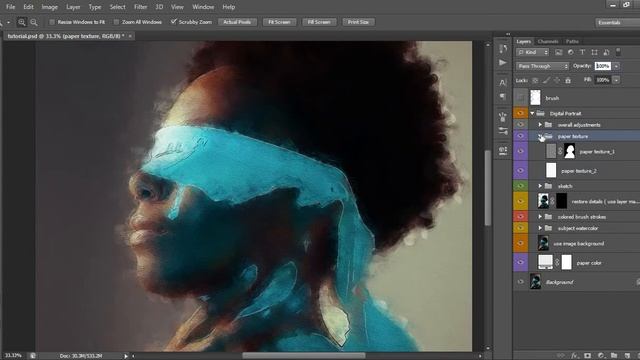Open the Essentials workspace dropdown
Screen dimensions: 640x360
617,22
